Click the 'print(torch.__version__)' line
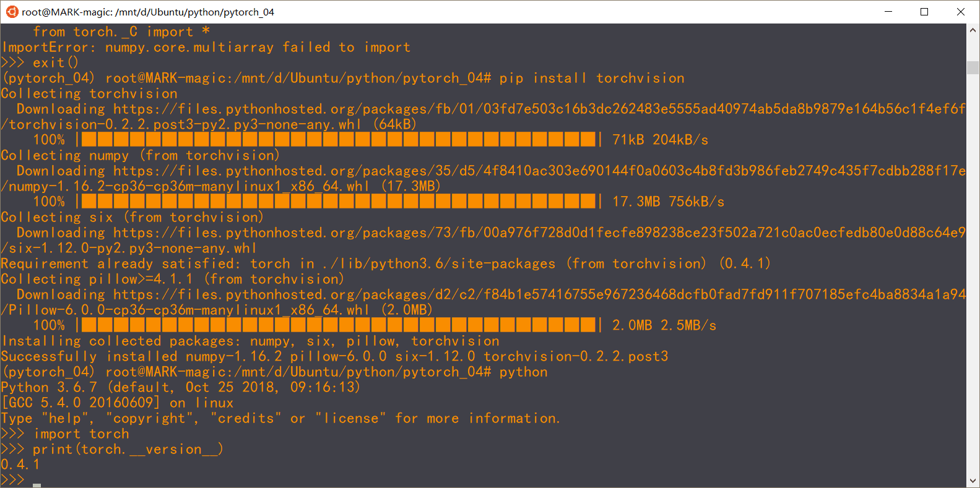The height and width of the screenshot is (488, 980). [x=112, y=449]
